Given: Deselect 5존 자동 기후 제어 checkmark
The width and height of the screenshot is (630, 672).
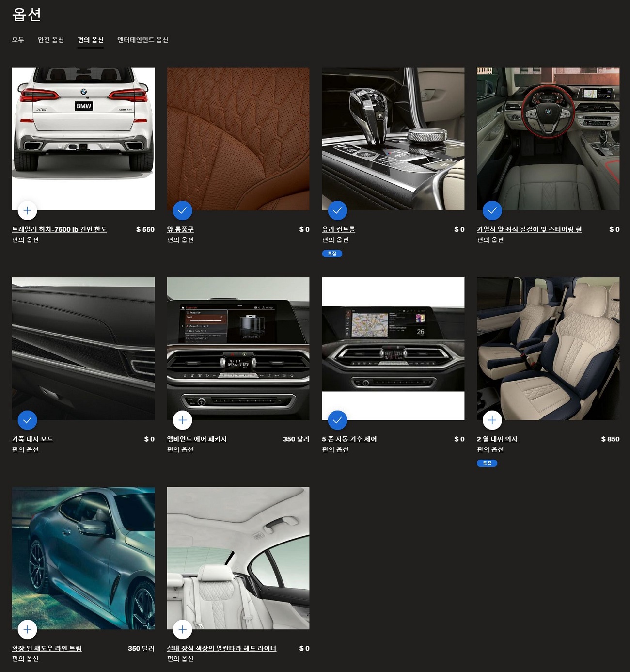Looking at the screenshot, I should click(337, 420).
